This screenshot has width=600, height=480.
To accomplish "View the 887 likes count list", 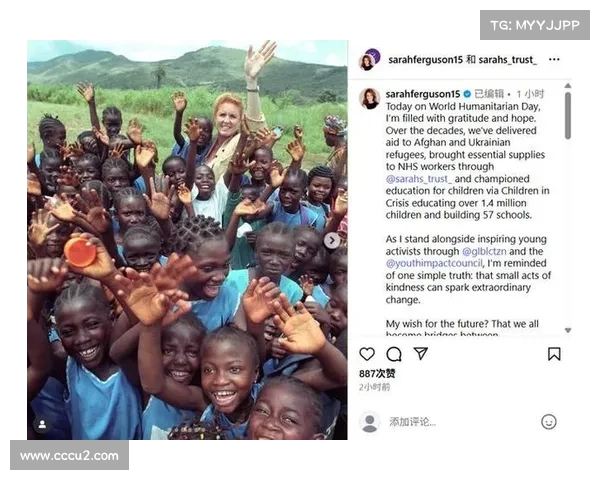I will [377, 374].
